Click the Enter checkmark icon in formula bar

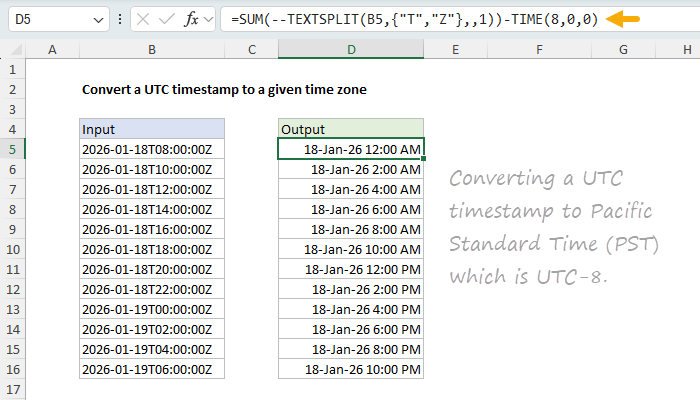tap(167, 19)
